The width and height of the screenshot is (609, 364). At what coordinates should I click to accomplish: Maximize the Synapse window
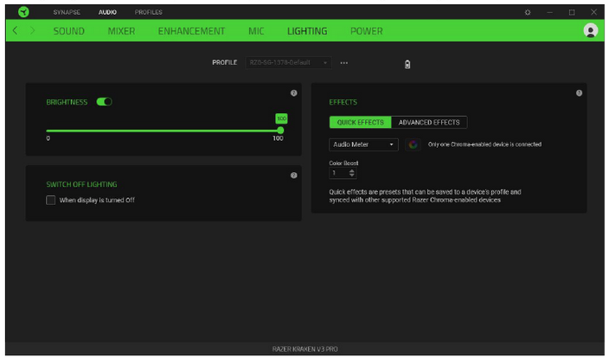click(572, 12)
